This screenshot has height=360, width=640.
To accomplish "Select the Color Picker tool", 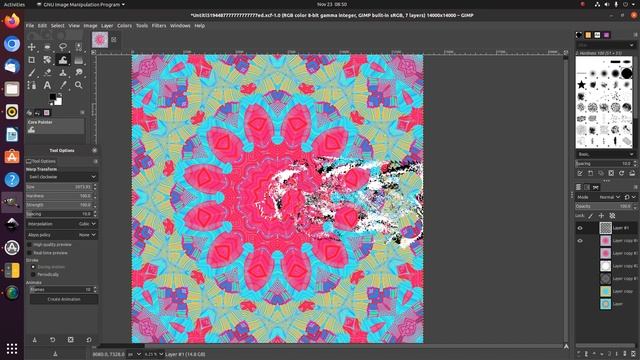I will pos(63,85).
